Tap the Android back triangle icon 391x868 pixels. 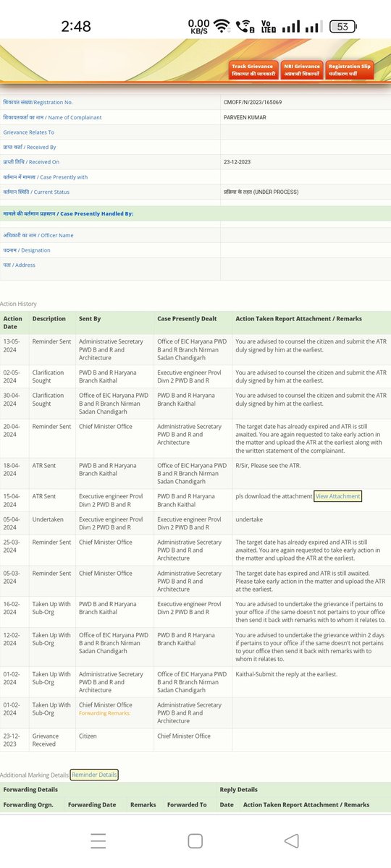tap(291, 841)
